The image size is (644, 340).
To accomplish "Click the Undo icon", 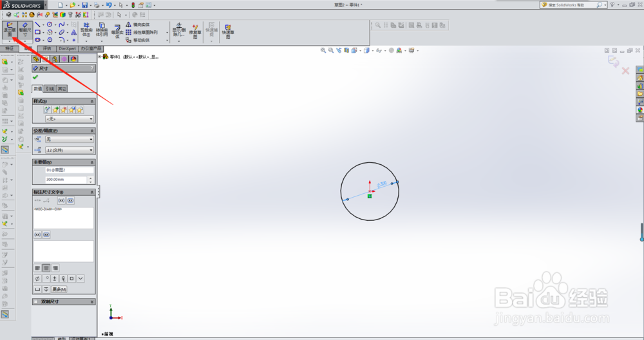I will point(109,5).
